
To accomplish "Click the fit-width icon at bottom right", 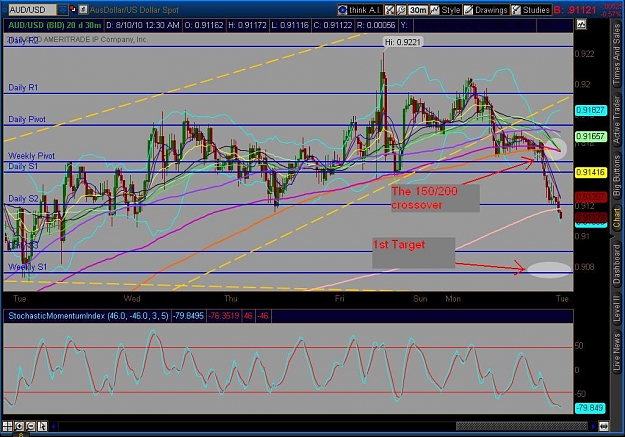I will coord(604,426).
